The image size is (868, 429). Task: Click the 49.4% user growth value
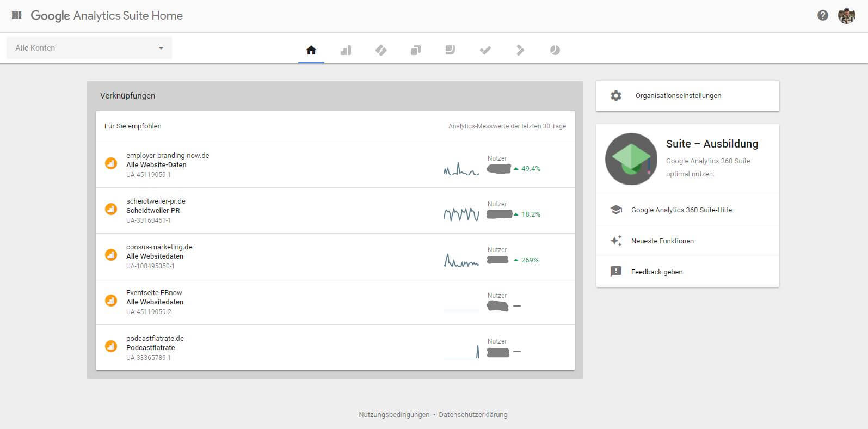[531, 169]
